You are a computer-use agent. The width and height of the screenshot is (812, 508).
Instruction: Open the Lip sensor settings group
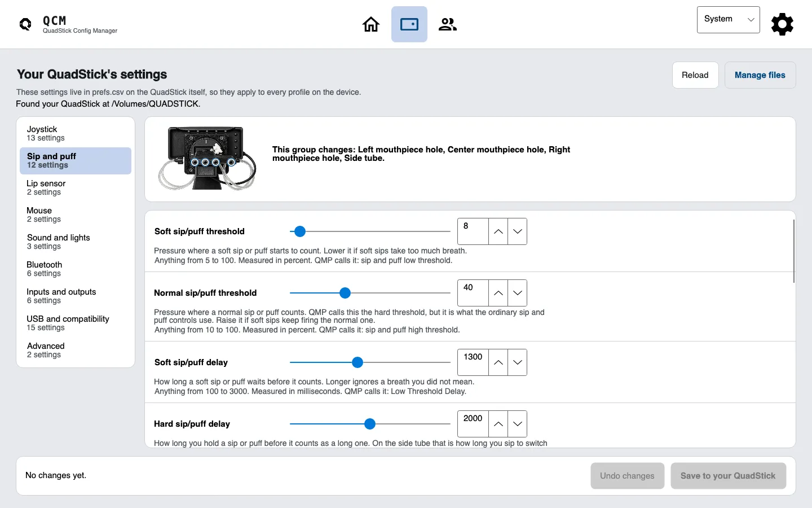tap(76, 188)
